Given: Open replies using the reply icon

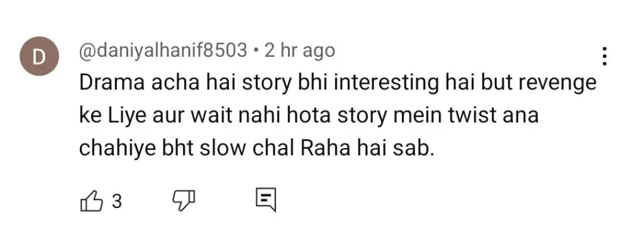Looking at the screenshot, I should coord(266,200).
